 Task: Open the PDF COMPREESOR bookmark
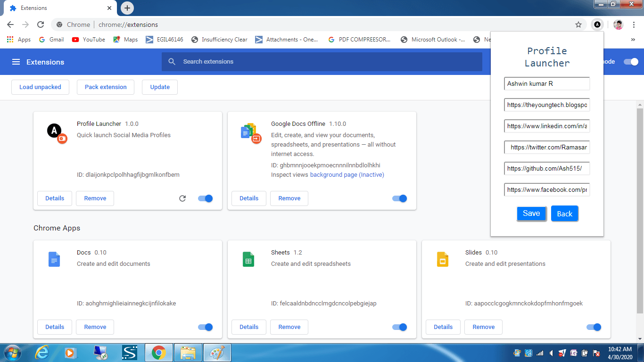click(x=360, y=40)
